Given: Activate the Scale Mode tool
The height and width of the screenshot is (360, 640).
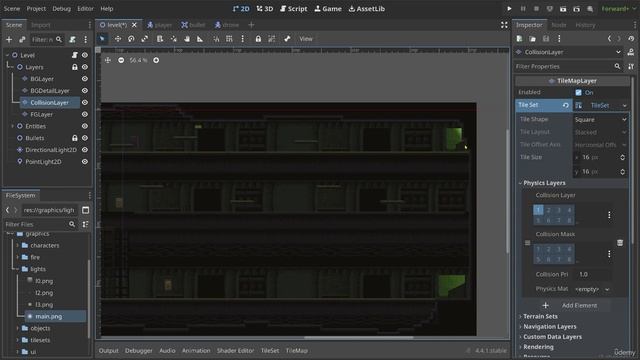Looking at the screenshot, I should [144, 39].
